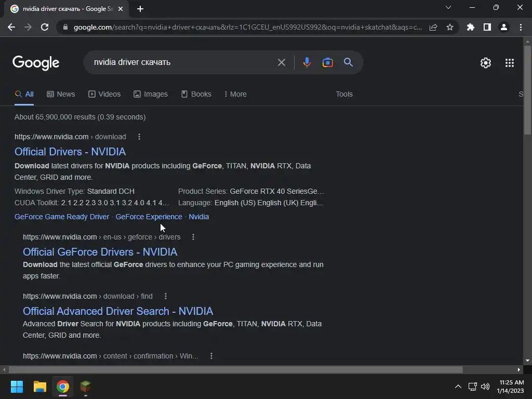Open the Windows Start menu

(x=17, y=387)
